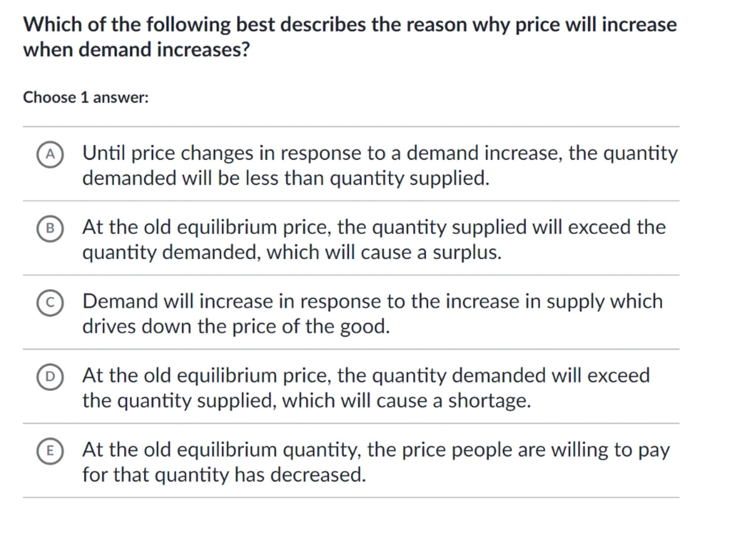Choose the circle labeled C
The image size is (756, 543).
tap(50, 303)
